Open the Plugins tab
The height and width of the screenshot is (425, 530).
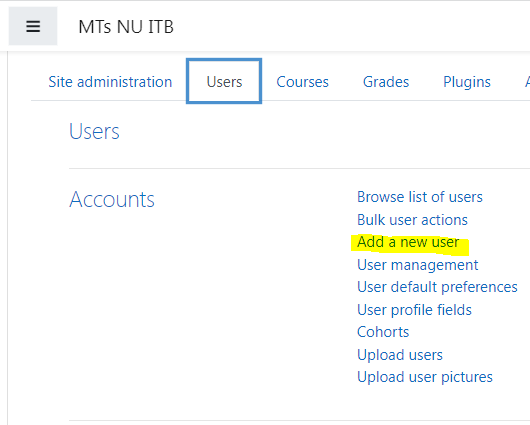(467, 82)
